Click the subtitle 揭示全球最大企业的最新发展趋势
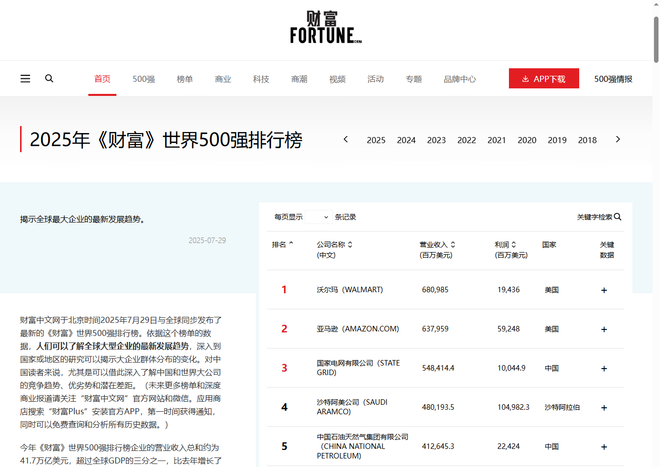The height and width of the screenshot is (467, 660). (x=82, y=219)
